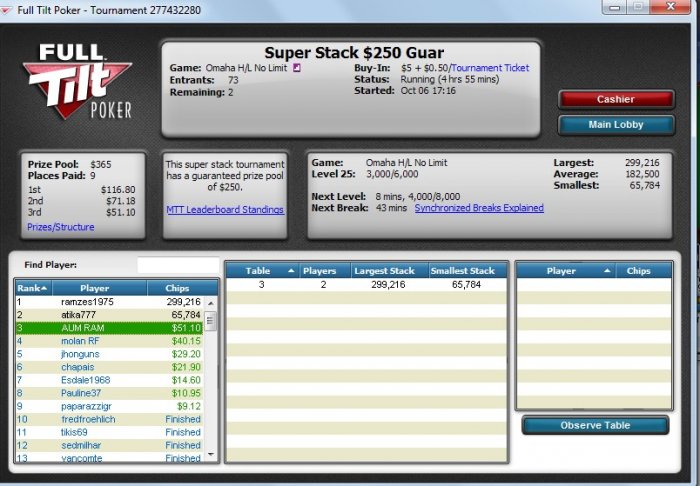This screenshot has width=700, height=486.
Task: Open the game info icon beside Omaha H/L No Limit
Action: 296,68
